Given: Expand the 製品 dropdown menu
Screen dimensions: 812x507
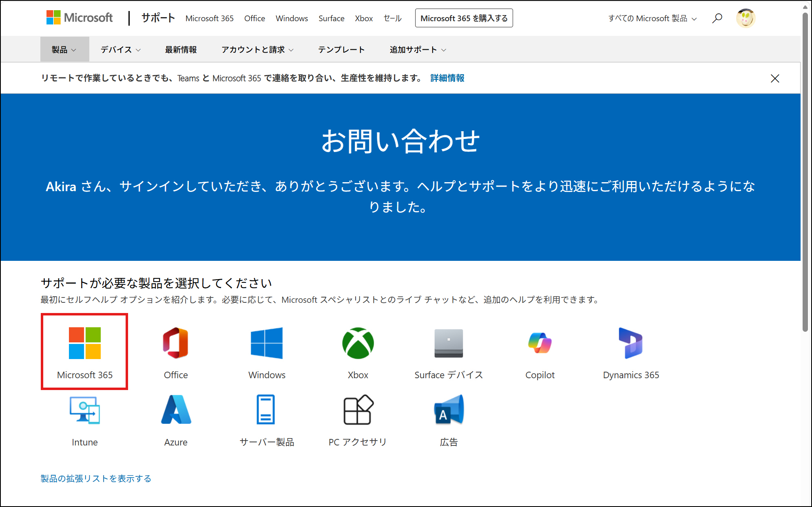Looking at the screenshot, I should coord(64,49).
